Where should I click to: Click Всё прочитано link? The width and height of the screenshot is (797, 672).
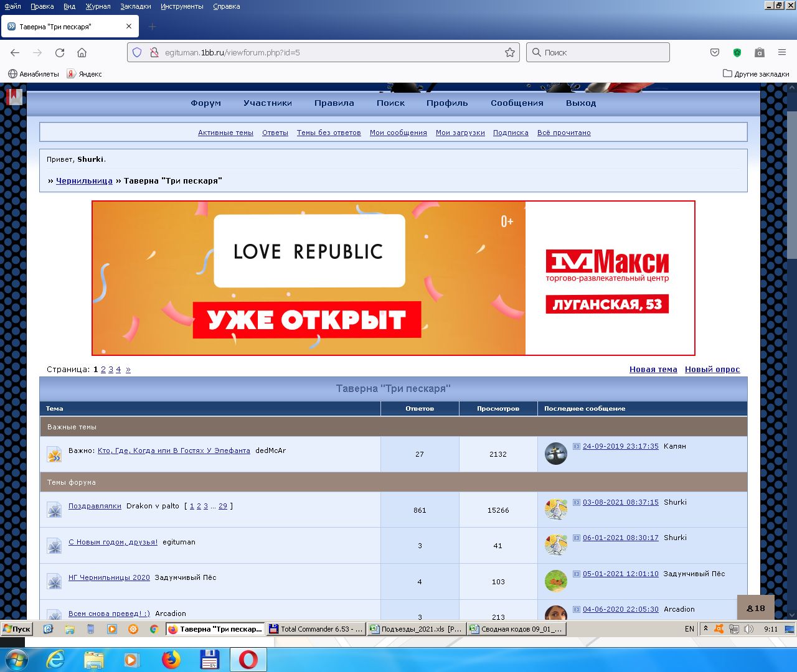pos(564,133)
